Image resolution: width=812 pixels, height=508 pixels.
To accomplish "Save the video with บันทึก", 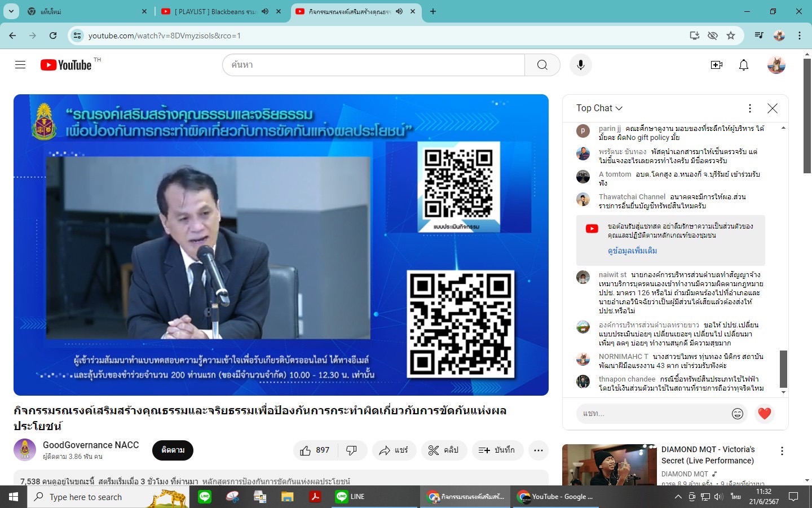I will (x=497, y=450).
